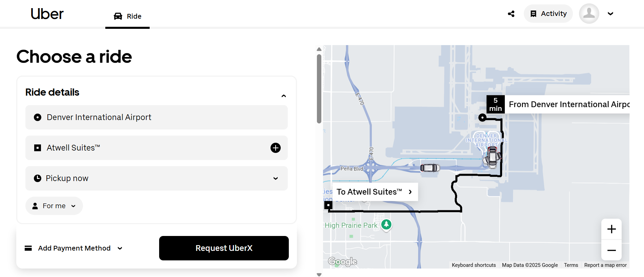
Task: Click the Request UberX button
Action: point(224,248)
